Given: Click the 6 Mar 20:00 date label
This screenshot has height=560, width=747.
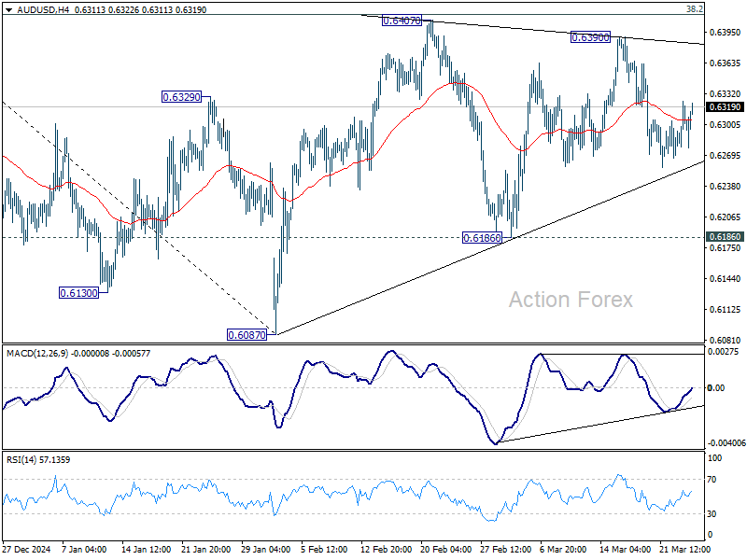Looking at the screenshot, I should pyautogui.click(x=563, y=550).
